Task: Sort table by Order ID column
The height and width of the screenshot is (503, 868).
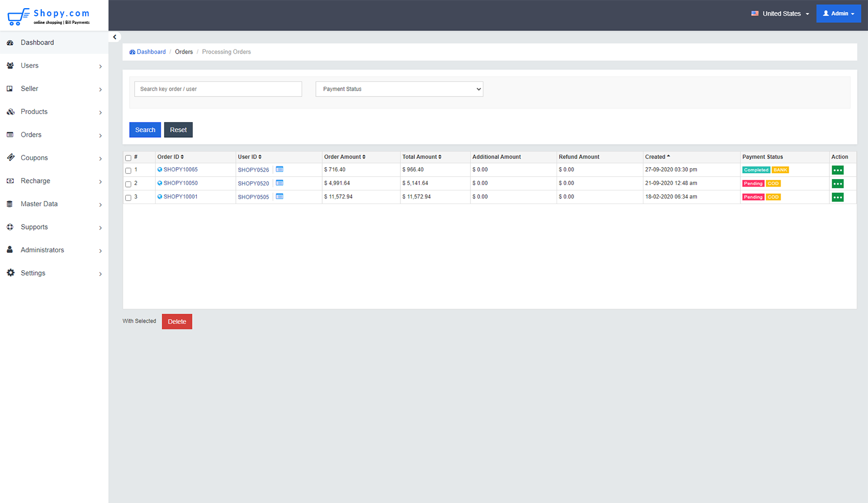Action: pyautogui.click(x=170, y=157)
